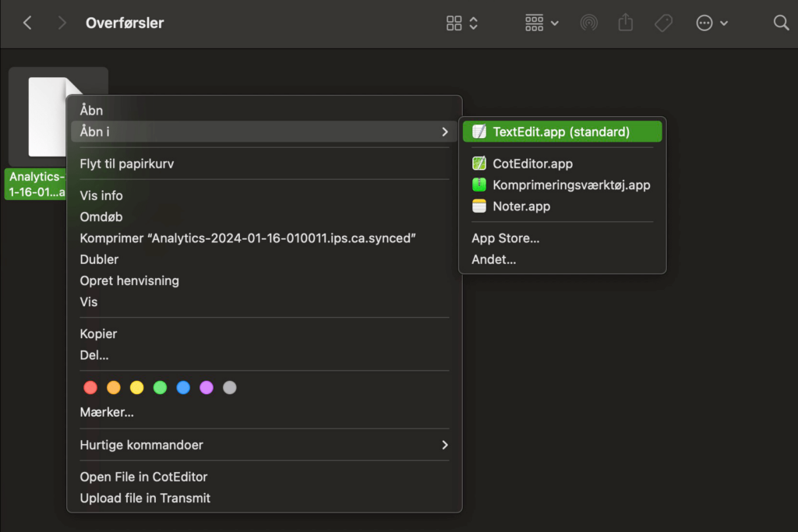Screen dimensions: 798x532
Task: Select the Analytics file thumbnail
Action: tap(48, 117)
